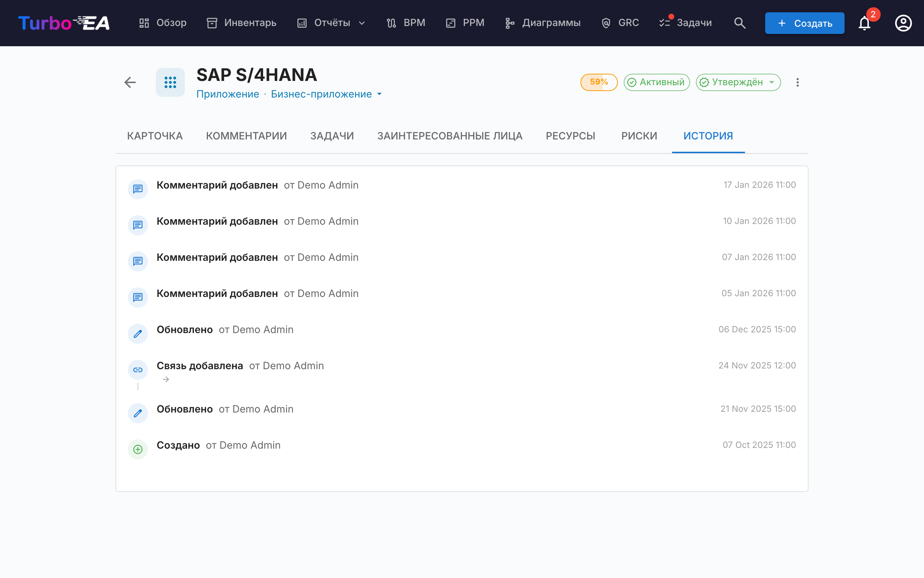The width and height of the screenshot is (924, 578).
Task: Click comment icon for 07 Jan 2026 entry
Action: [x=138, y=262]
